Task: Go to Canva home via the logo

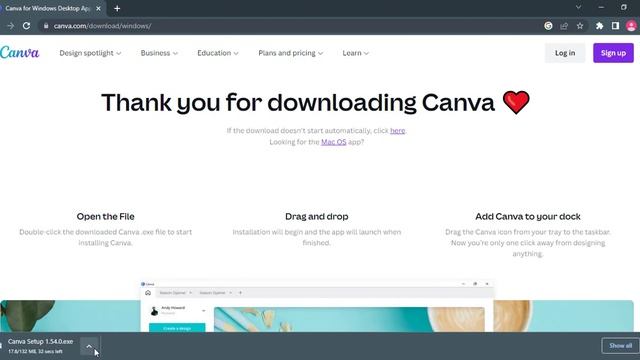Action: coord(20,53)
